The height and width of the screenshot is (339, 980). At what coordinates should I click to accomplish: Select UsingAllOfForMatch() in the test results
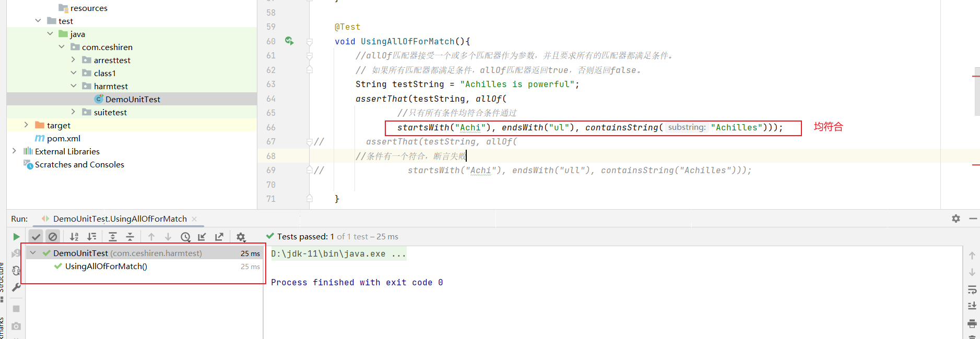coord(106,267)
